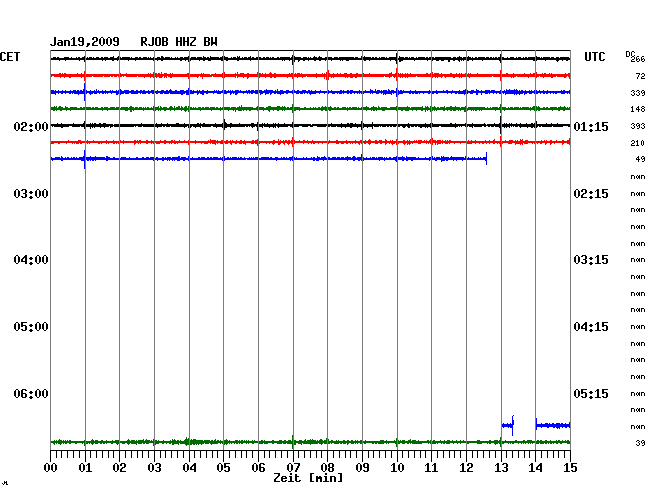Click the DC value 49

pyautogui.click(x=640, y=159)
